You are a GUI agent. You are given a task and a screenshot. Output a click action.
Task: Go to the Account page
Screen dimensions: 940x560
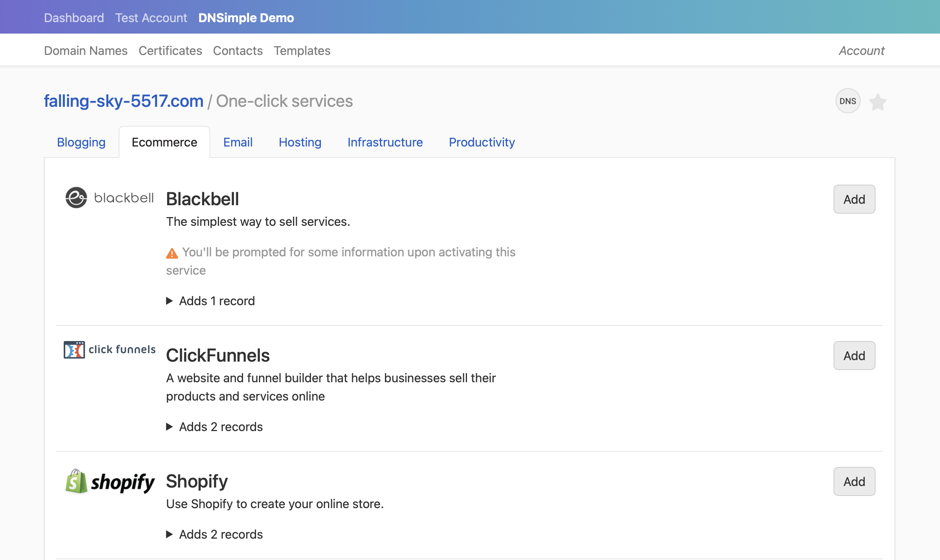(x=861, y=50)
